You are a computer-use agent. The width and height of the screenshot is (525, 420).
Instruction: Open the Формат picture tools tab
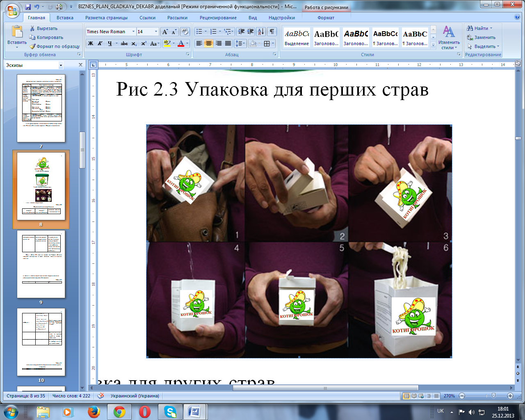(x=326, y=18)
